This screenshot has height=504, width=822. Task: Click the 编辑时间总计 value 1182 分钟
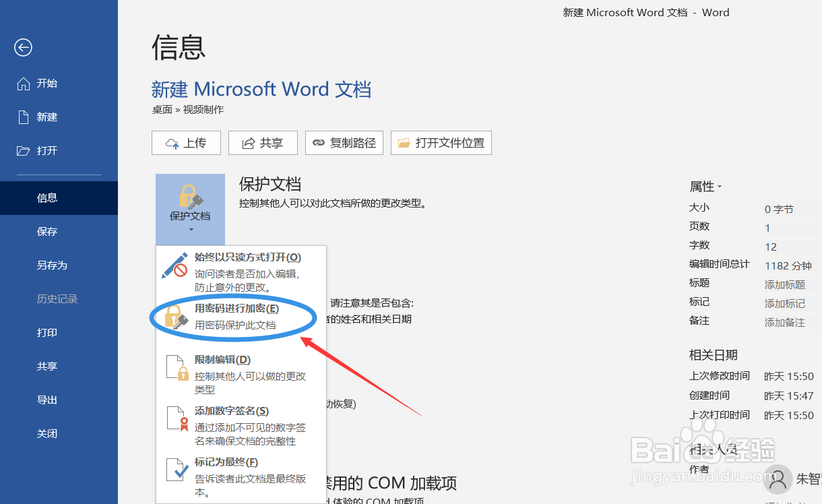click(788, 266)
